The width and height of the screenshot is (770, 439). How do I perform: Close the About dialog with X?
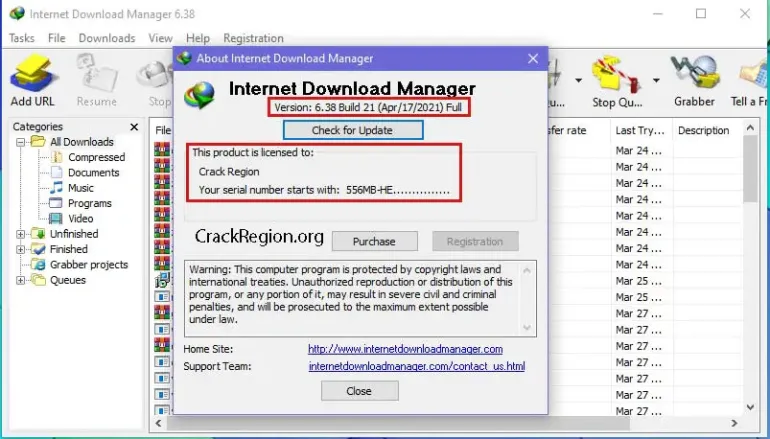(x=533, y=58)
